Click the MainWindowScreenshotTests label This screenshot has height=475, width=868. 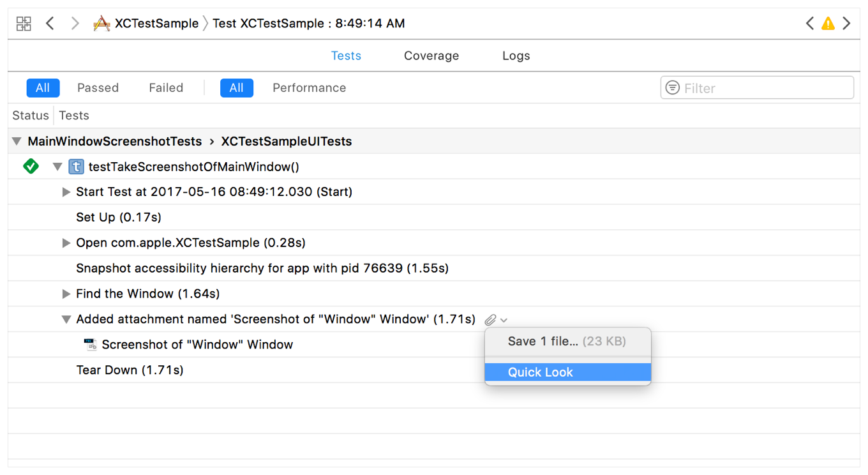[115, 141]
